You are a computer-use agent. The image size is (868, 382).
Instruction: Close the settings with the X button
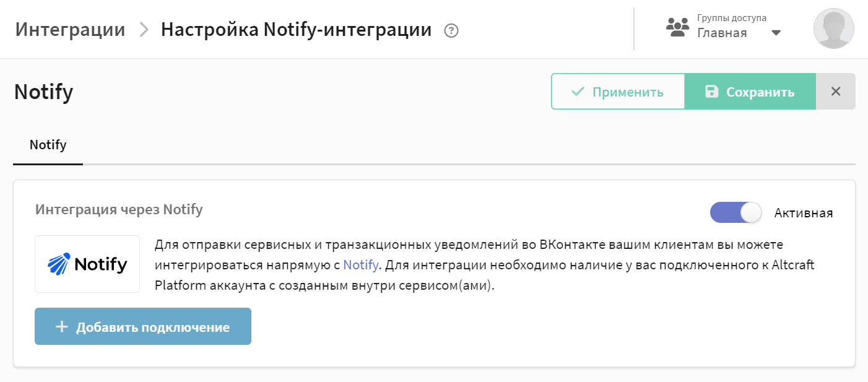[x=836, y=92]
